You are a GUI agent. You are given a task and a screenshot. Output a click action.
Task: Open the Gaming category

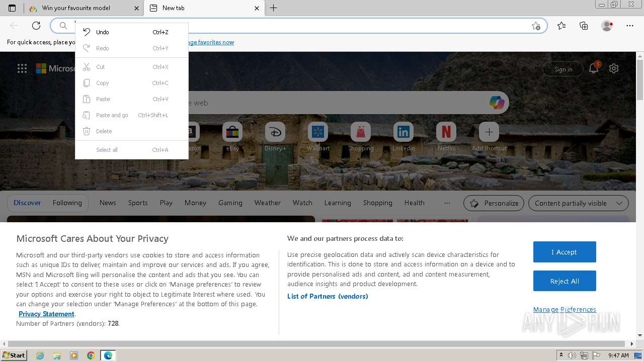230,203
